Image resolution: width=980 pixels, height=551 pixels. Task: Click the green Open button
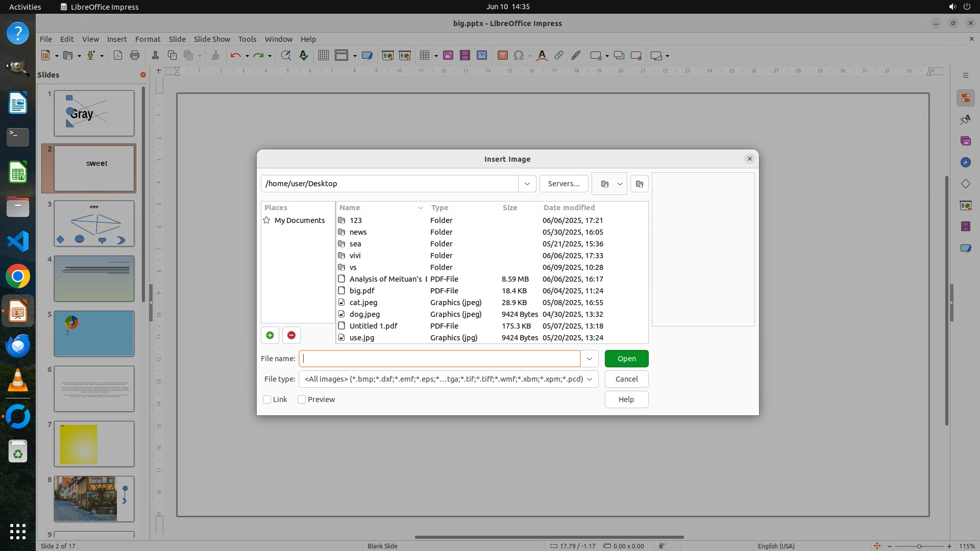(626, 359)
